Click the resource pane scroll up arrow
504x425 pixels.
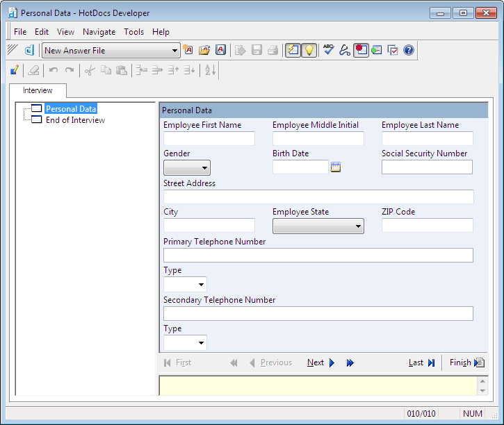(482, 381)
